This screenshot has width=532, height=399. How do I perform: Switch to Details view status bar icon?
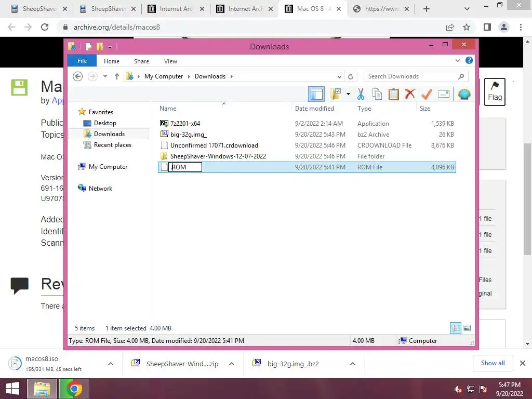pyautogui.click(x=456, y=328)
